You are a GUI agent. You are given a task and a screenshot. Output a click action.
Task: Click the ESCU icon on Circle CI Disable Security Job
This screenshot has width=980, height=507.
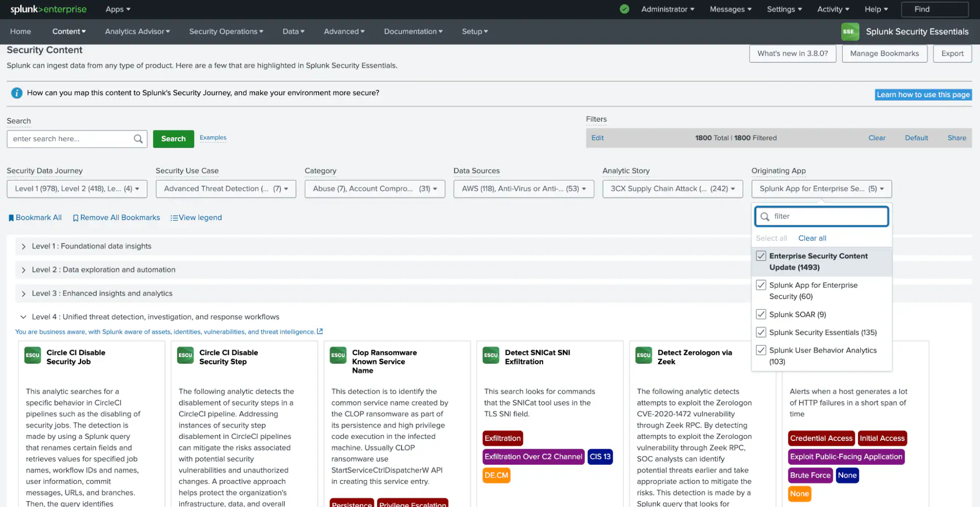[x=33, y=355]
